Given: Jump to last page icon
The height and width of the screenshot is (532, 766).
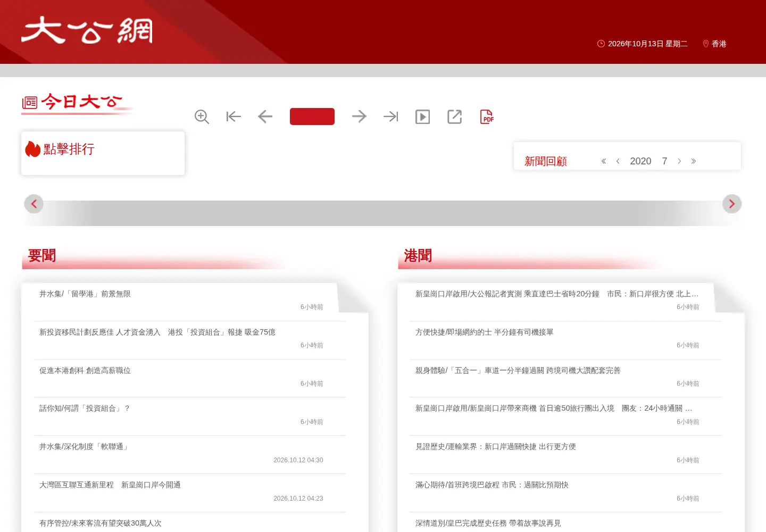Looking at the screenshot, I should [x=391, y=117].
